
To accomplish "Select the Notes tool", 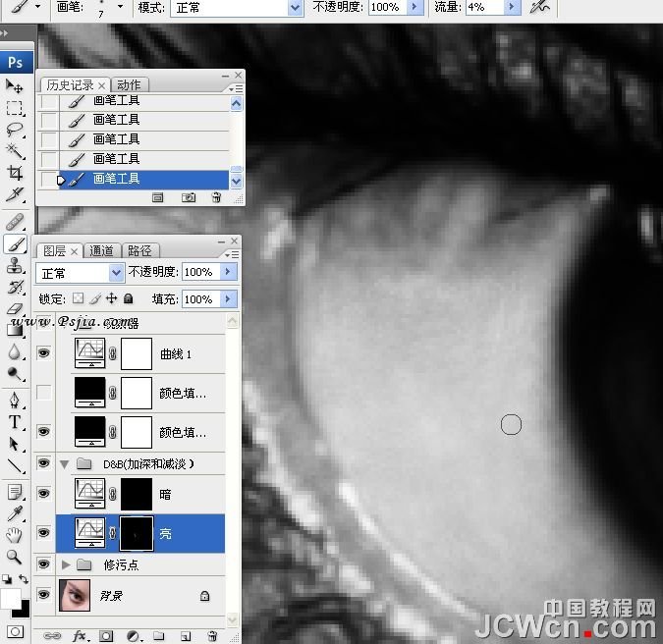I will [15, 492].
